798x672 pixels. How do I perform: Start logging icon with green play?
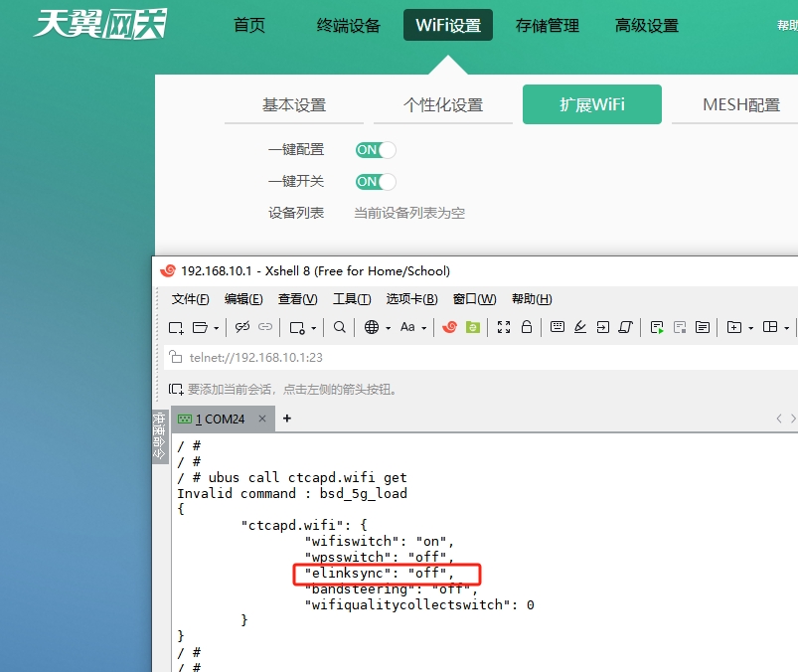(657, 327)
